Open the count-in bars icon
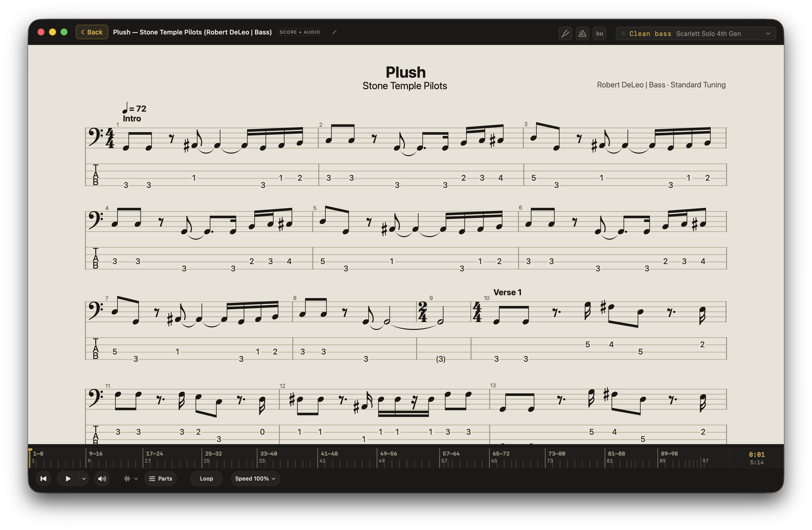Image resolution: width=812 pixels, height=530 pixels. (599, 33)
